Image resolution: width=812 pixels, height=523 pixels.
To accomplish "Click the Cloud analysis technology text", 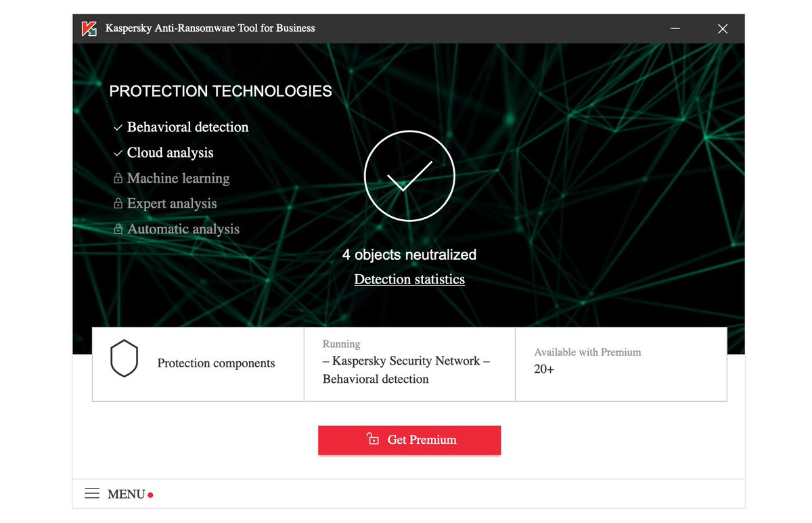I will pos(171,153).
